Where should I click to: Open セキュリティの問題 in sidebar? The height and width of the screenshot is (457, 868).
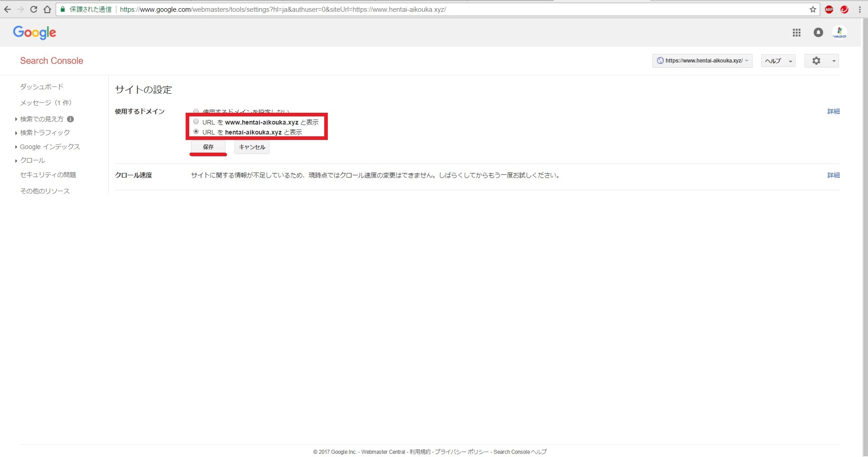pyautogui.click(x=48, y=175)
